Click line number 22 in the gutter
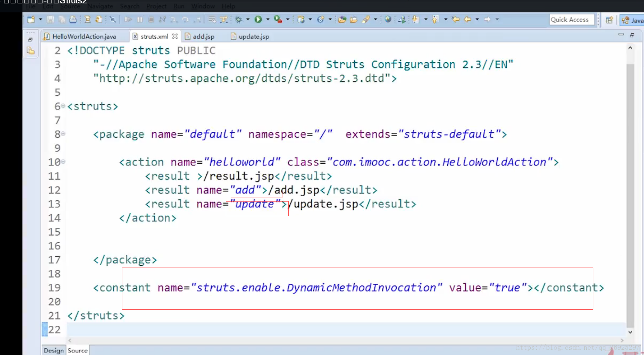Screen dimensions: 644x355 point(54,329)
